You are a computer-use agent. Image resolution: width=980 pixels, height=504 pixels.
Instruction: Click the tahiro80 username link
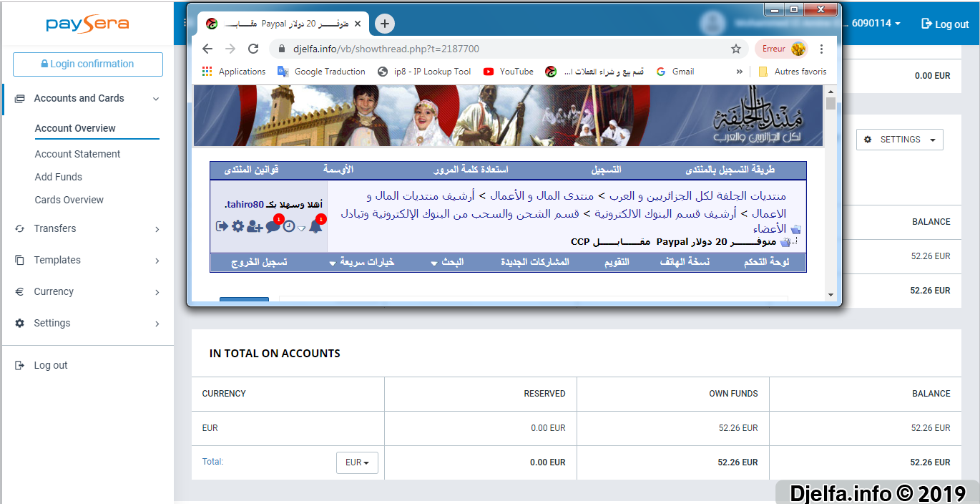[243, 204]
